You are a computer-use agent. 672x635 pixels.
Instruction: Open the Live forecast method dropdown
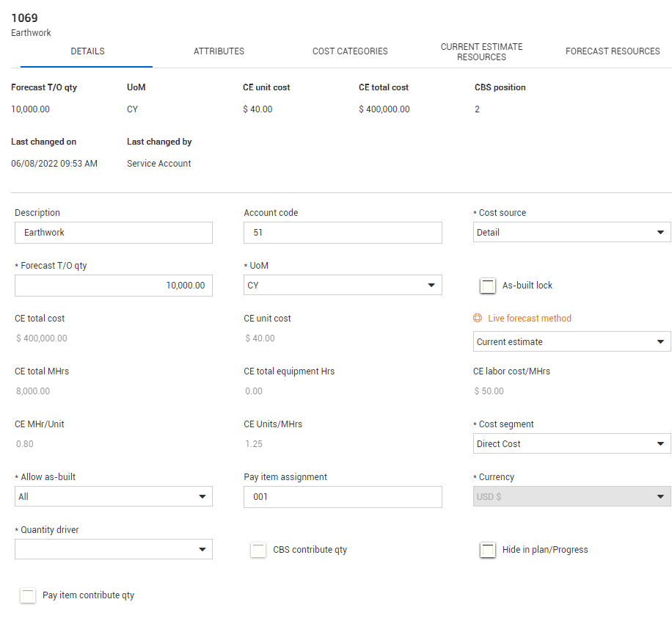tap(571, 342)
